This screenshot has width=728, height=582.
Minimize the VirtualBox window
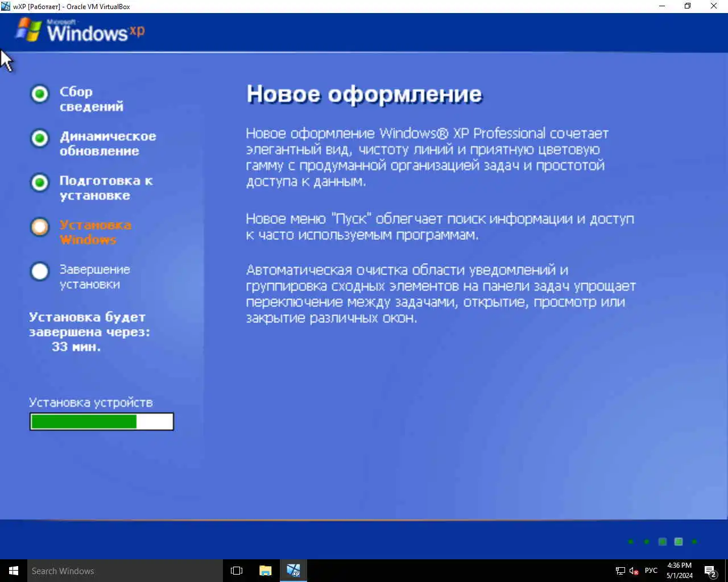662,6
